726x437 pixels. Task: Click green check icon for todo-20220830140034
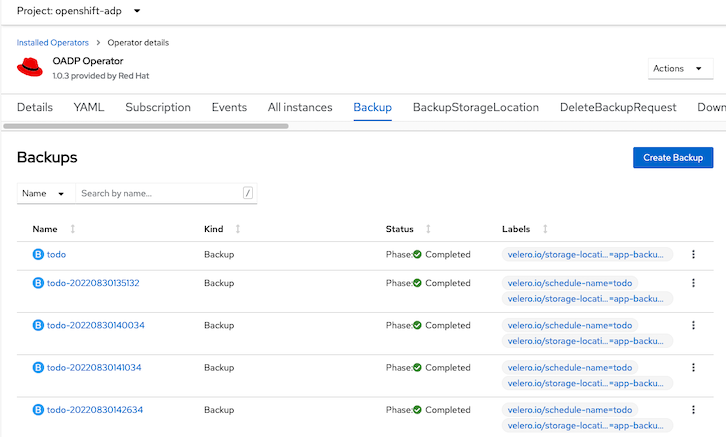pyautogui.click(x=417, y=325)
